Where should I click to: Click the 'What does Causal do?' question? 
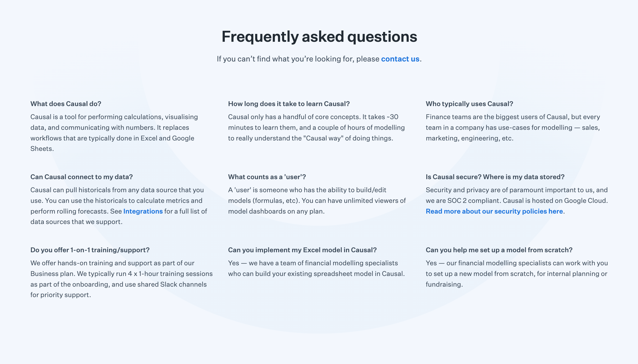click(x=66, y=104)
